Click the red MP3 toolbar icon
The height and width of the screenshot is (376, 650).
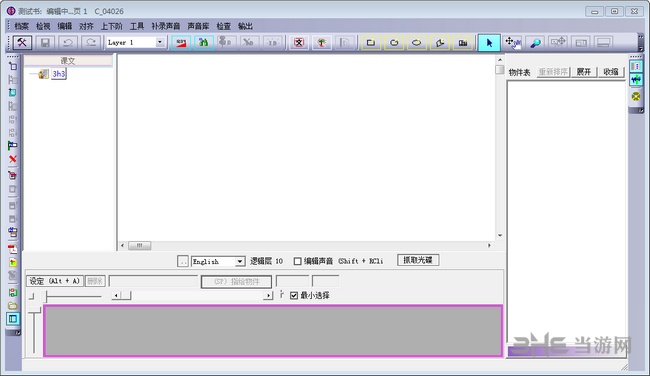click(181, 42)
